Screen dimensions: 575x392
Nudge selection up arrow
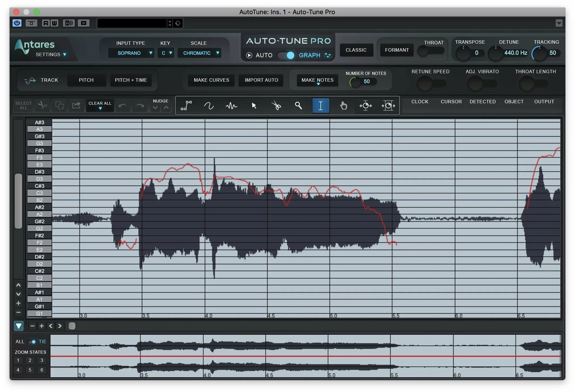166,108
